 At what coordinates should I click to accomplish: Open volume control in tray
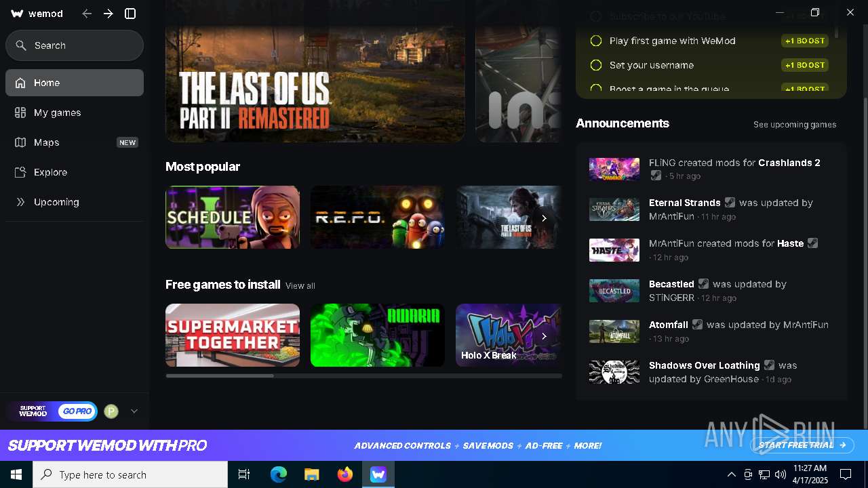click(781, 474)
